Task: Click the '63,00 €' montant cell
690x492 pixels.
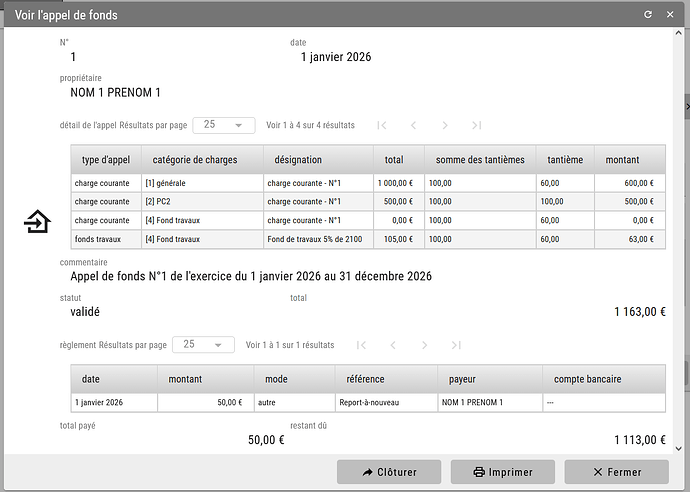Action: click(630, 239)
